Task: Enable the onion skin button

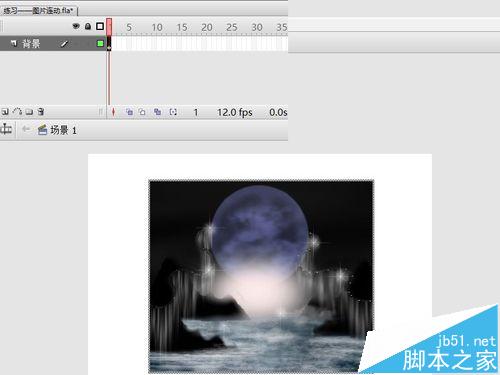Action: pos(129,112)
